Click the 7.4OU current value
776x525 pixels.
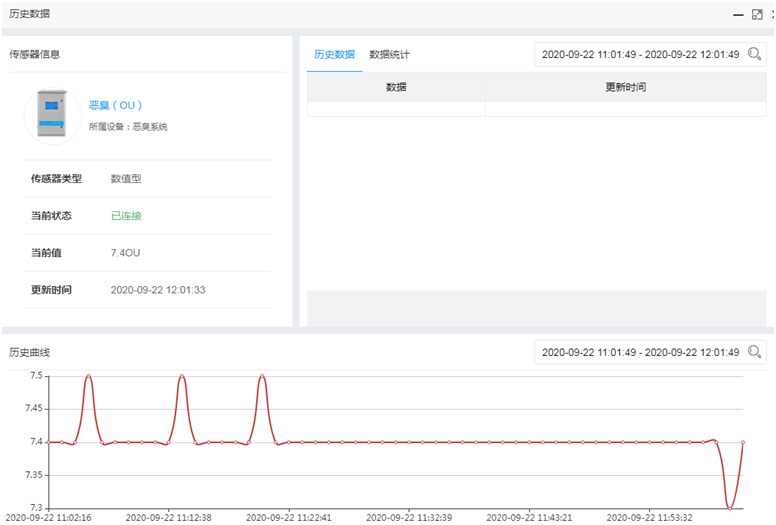(x=125, y=253)
